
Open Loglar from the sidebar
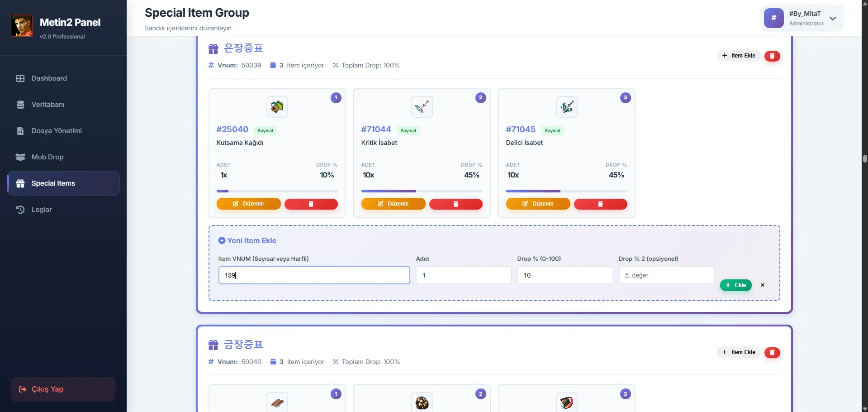tap(42, 210)
